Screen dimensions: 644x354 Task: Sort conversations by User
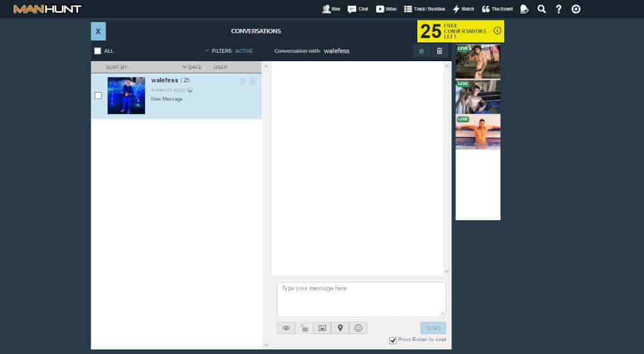pos(220,67)
